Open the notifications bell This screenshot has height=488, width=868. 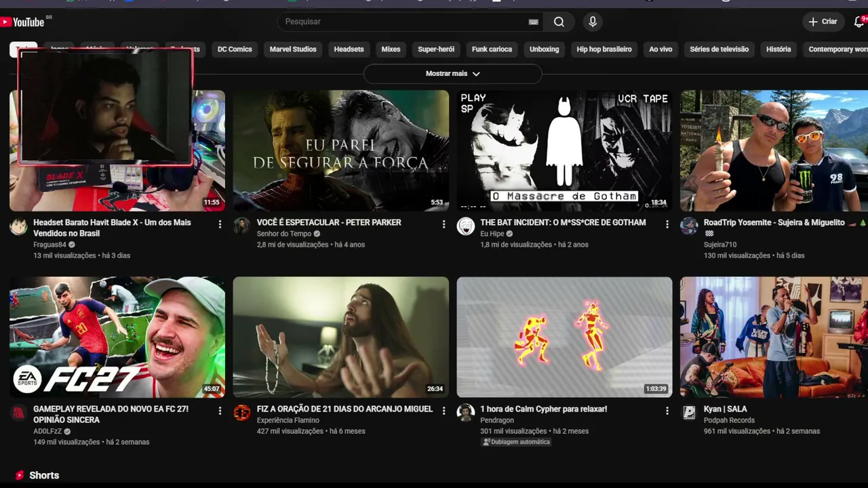859,22
